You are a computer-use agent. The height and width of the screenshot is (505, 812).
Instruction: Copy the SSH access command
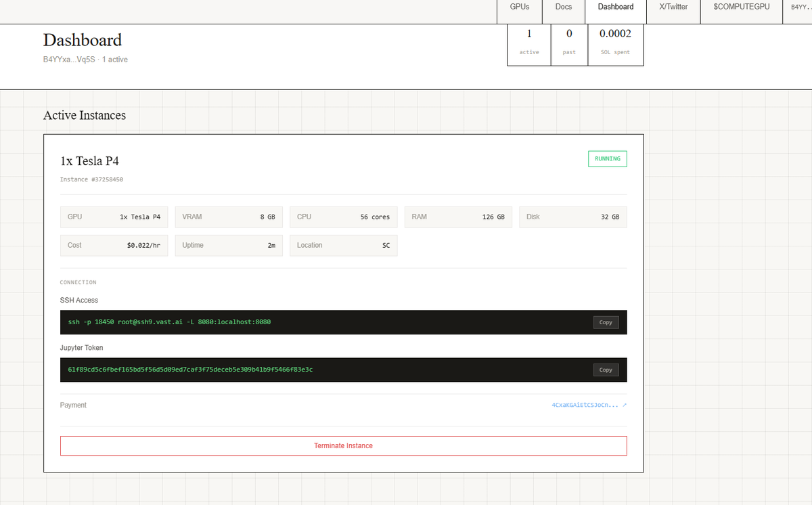[606, 322]
